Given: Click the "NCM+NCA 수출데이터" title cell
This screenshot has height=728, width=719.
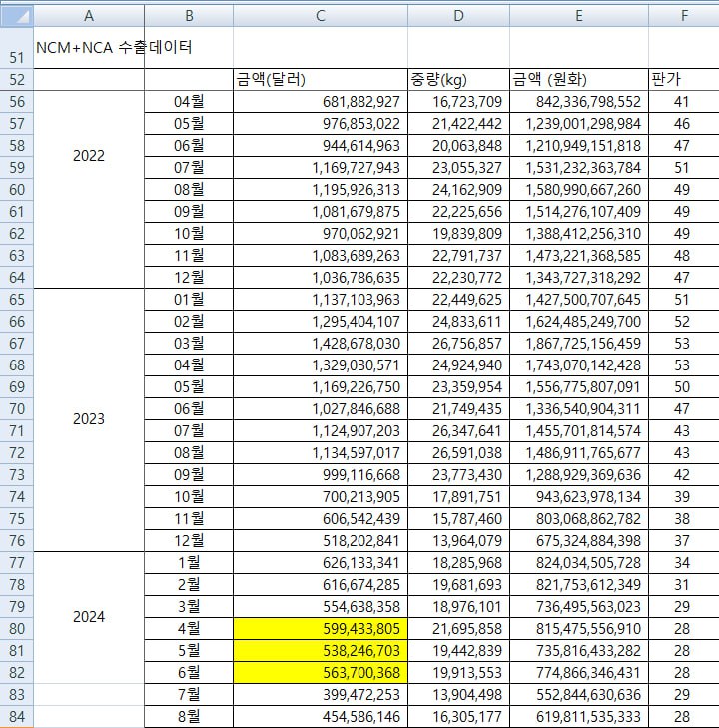Looking at the screenshot, I should point(113,47).
